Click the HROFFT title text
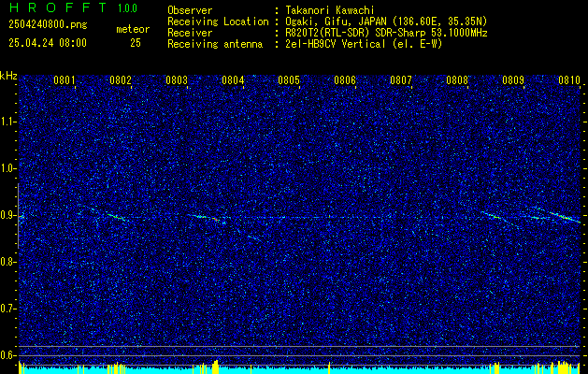 pos(58,7)
